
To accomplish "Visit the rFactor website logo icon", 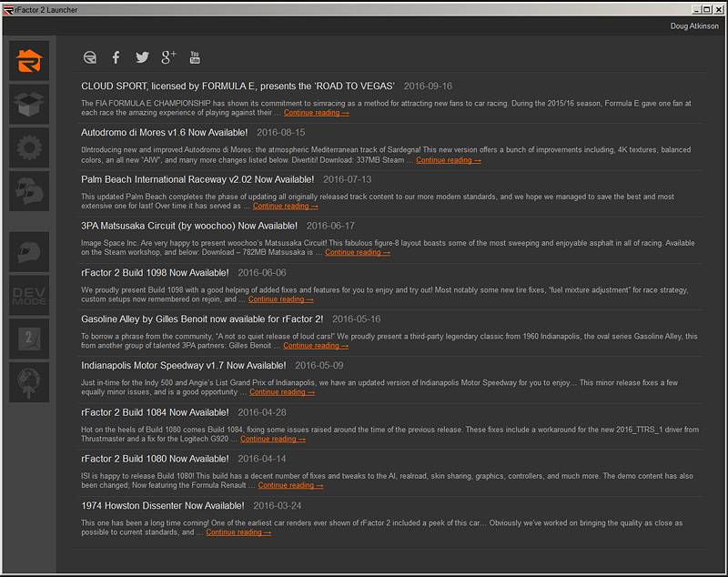I will [89, 57].
